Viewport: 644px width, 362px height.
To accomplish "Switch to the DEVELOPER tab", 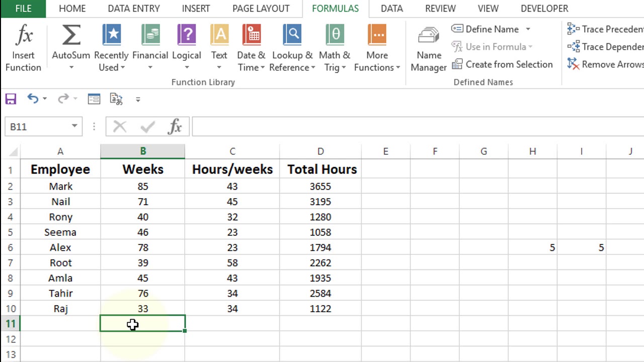I will [544, 9].
